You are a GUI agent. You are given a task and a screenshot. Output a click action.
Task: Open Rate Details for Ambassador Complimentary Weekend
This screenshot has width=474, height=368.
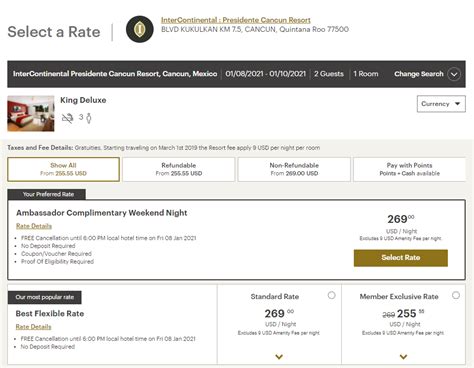tap(34, 226)
